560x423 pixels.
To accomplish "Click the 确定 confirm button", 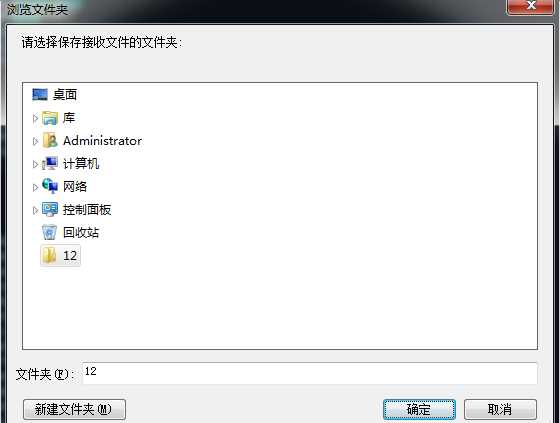I will point(419,409).
